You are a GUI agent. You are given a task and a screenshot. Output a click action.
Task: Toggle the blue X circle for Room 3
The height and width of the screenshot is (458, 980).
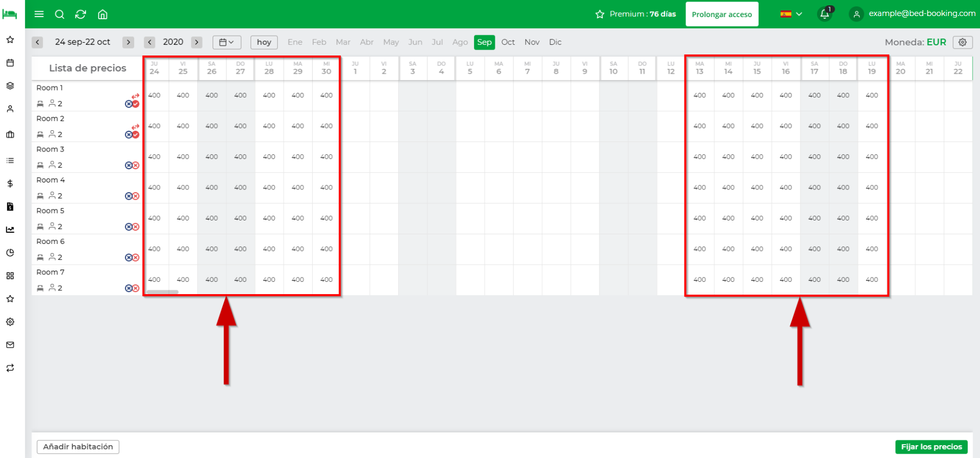(x=129, y=165)
